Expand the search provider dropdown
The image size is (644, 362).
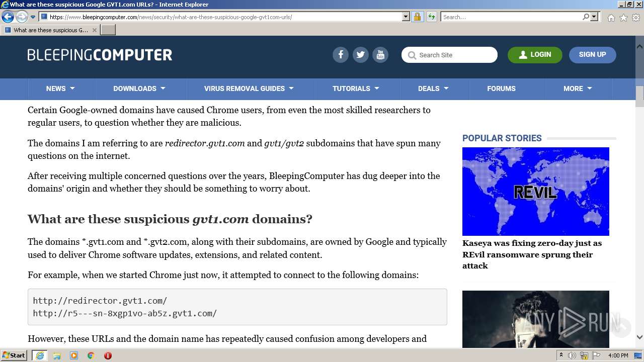pyautogui.click(x=594, y=17)
